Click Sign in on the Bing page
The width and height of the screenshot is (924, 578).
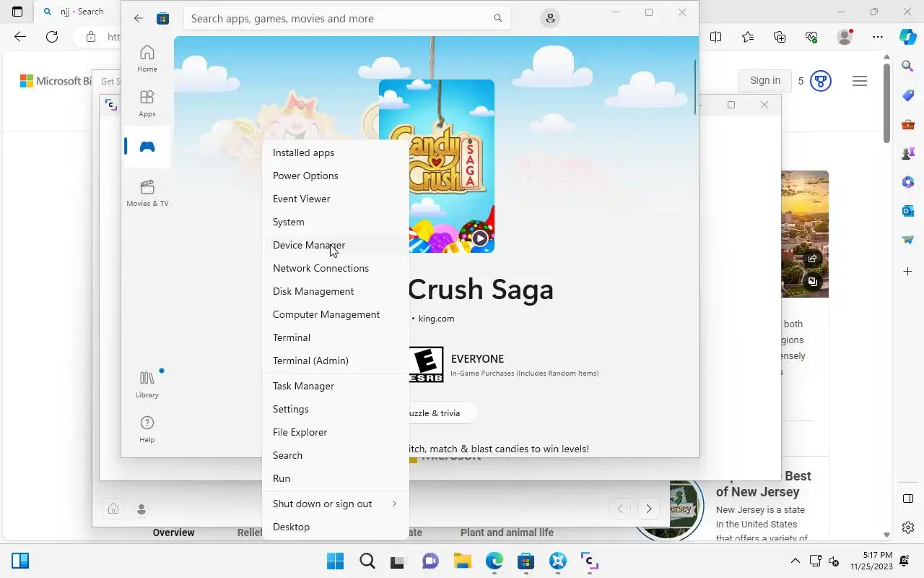point(764,81)
